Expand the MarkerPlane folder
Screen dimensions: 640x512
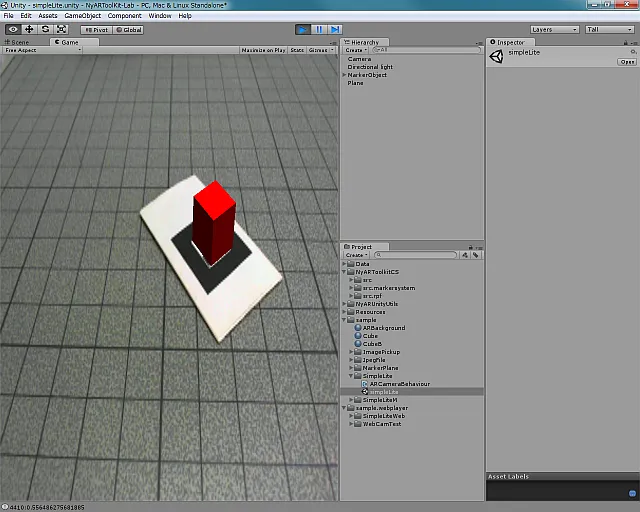click(351, 368)
